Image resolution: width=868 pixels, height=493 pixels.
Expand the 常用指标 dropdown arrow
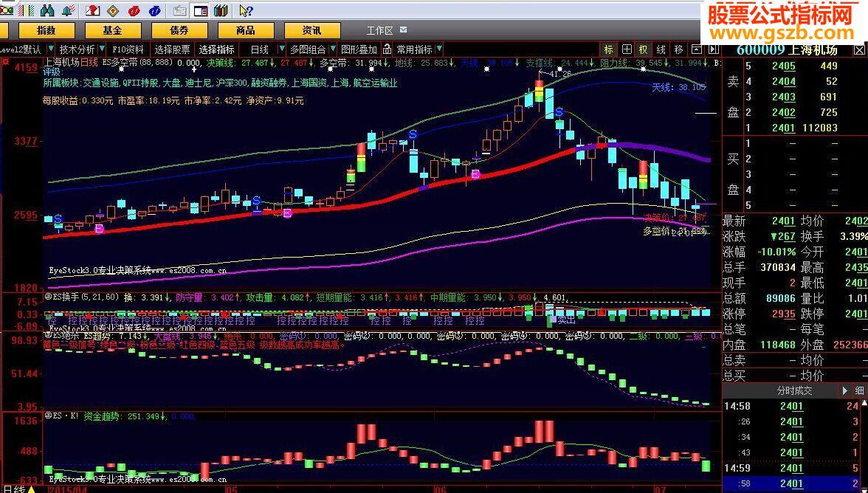click(439, 49)
